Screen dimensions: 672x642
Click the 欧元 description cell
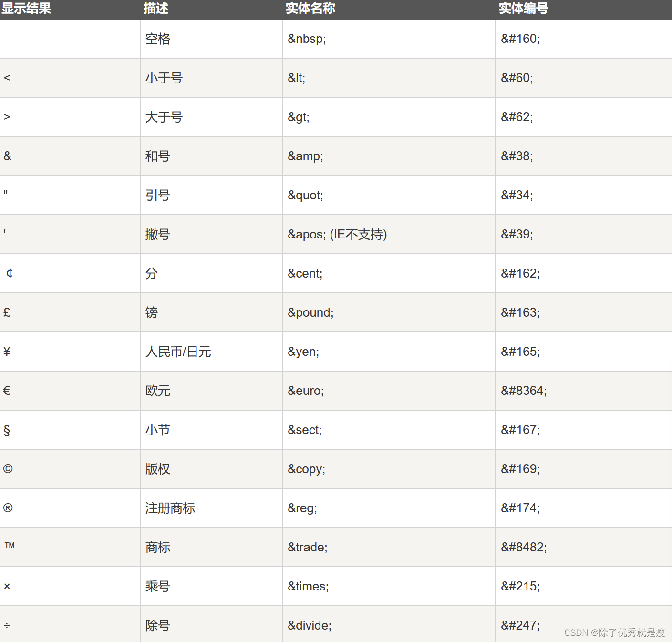click(x=158, y=391)
